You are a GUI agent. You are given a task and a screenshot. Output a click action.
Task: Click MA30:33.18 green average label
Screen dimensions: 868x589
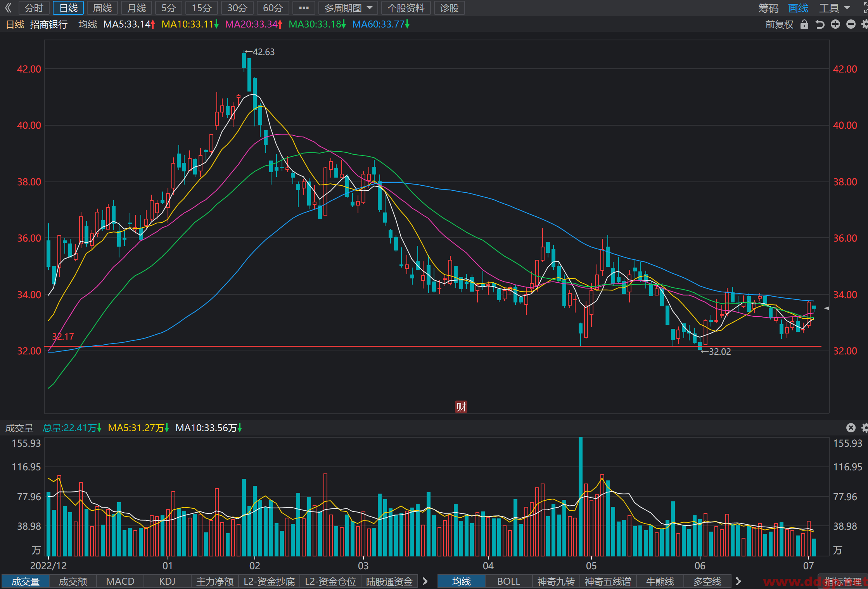click(x=317, y=24)
